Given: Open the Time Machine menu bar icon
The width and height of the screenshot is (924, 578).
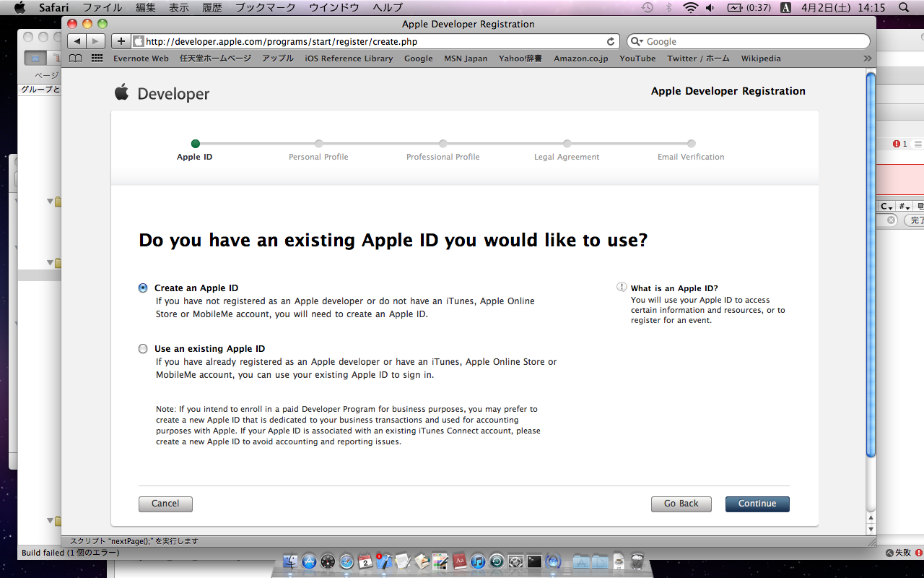Looking at the screenshot, I should point(648,7).
